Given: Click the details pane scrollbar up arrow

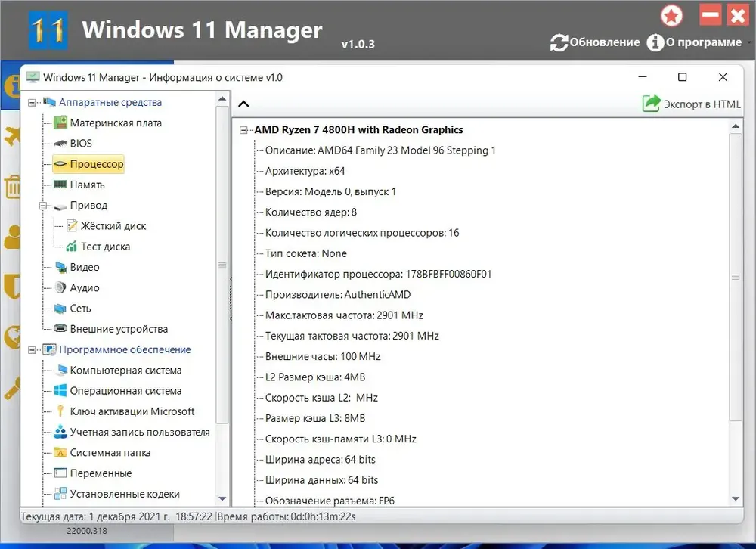Looking at the screenshot, I should coord(736,126).
